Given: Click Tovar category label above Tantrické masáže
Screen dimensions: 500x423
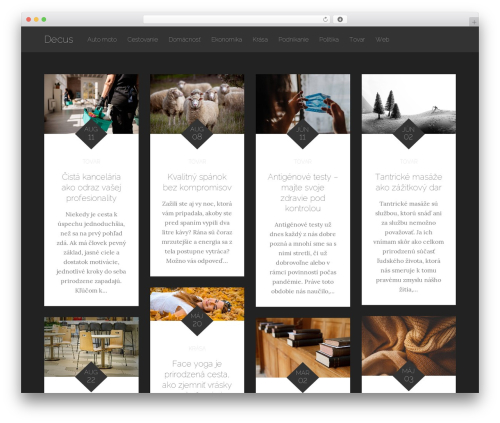Looking at the screenshot, I should pos(408,162).
